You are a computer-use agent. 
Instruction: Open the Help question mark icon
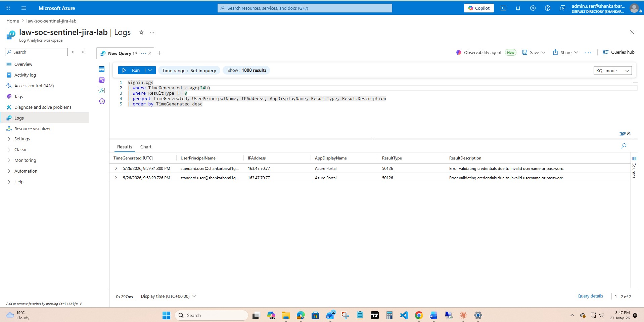click(x=547, y=8)
